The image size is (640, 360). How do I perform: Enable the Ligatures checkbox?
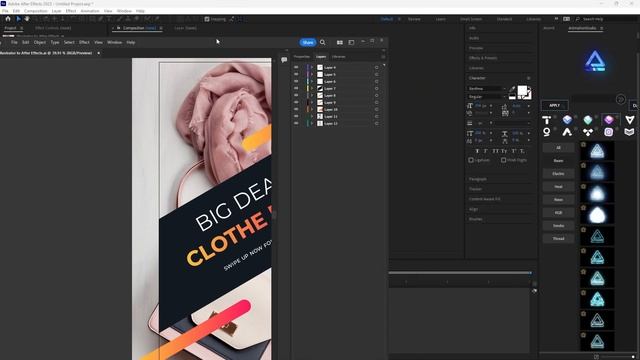pos(471,160)
